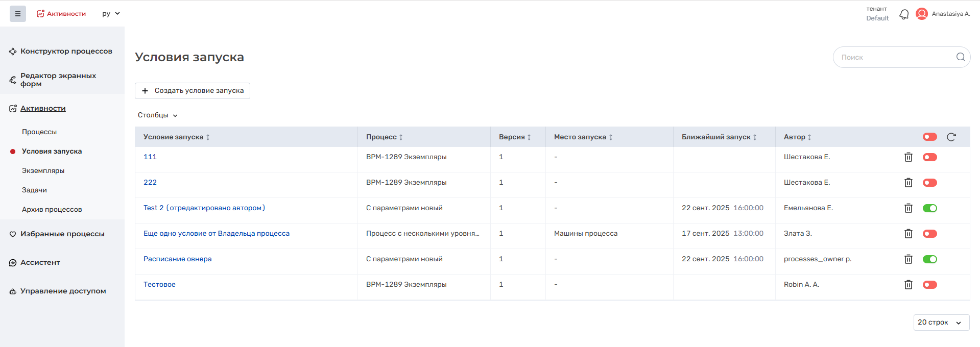Toggle the header row master switch

point(929,137)
